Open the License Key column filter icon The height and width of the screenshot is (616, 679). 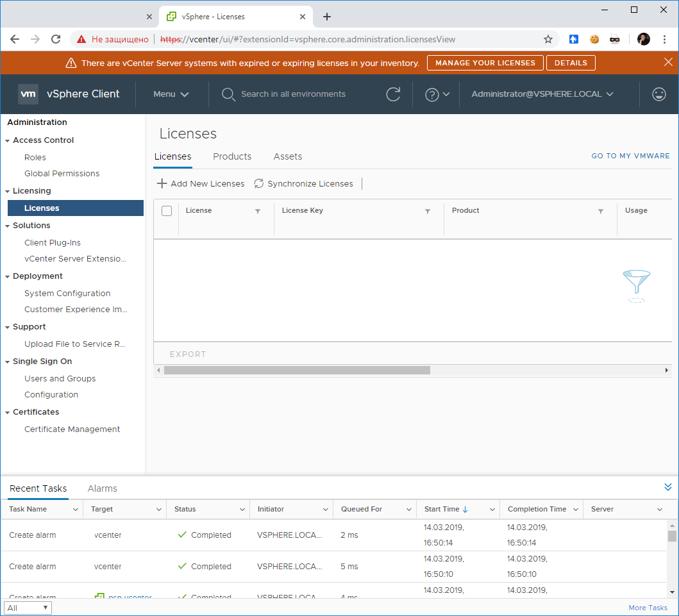428,212
